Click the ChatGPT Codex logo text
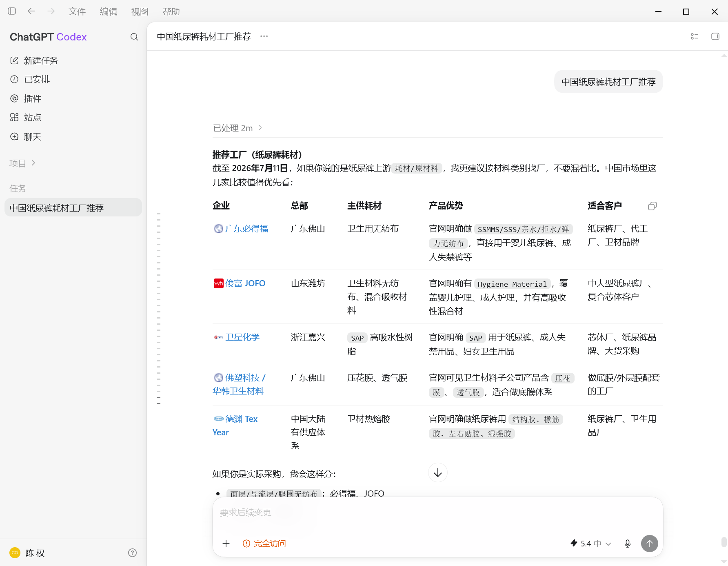The width and height of the screenshot is (728, 566). tap(48, 37)
